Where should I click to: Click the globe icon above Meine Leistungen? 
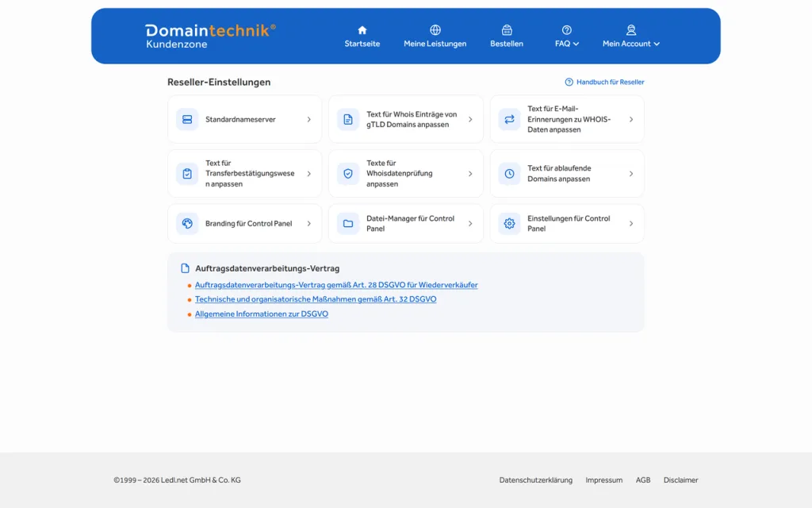point(435,30)
